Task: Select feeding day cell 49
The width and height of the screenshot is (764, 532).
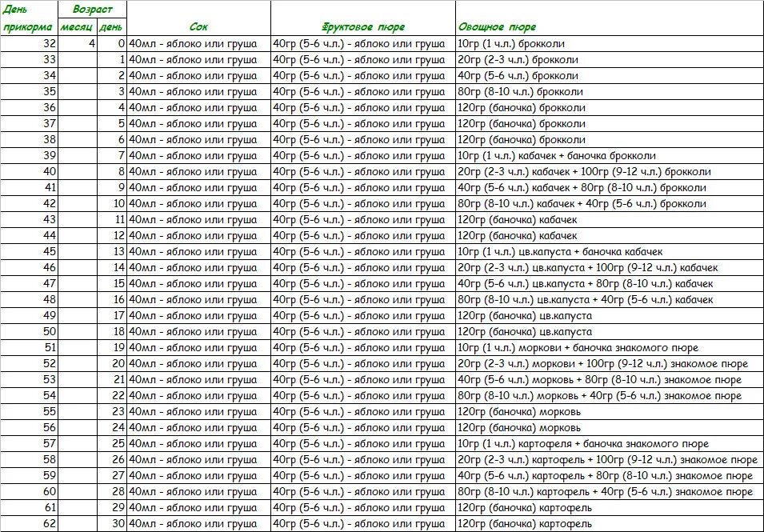Action: click(x=30, y=316)
